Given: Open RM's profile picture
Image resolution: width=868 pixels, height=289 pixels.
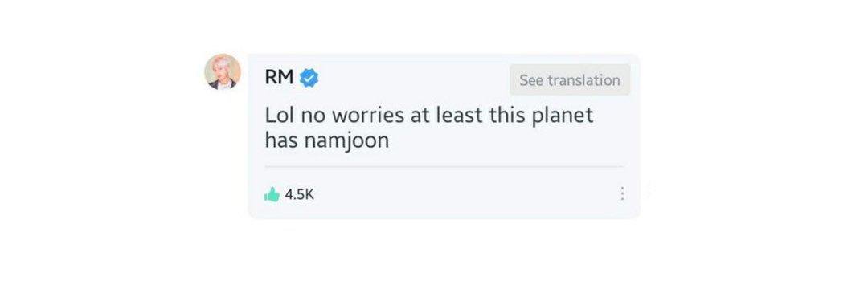Looking at the screenshot, I should pos(223,71).
